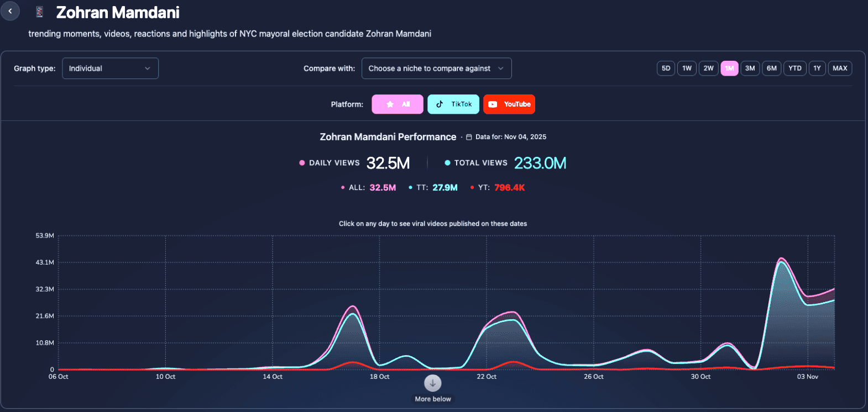Click the 2W range option
Screen dimensions: 868x412
(708, 68)
